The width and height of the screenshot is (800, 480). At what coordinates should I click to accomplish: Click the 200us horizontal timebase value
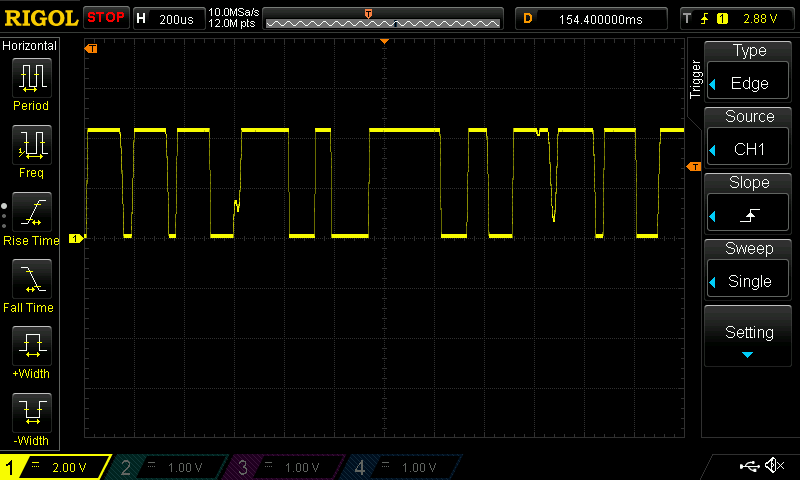point(176,19)
